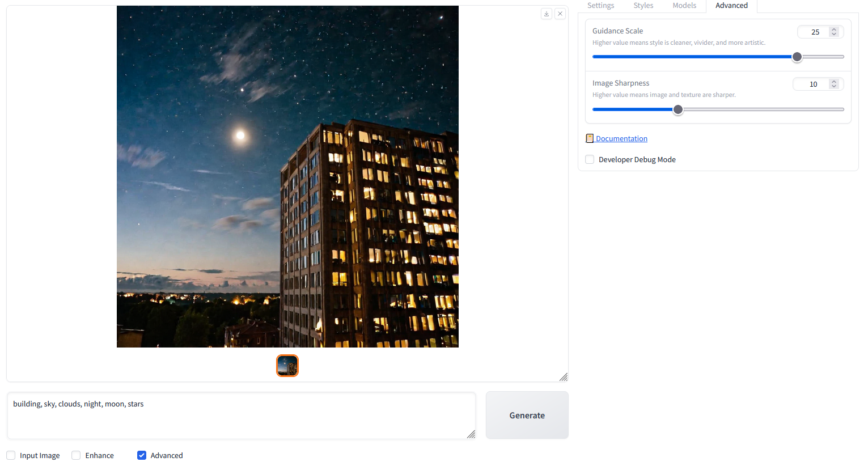Click the gallery panel resize handle
868x466 pixels.
[564, 377]
